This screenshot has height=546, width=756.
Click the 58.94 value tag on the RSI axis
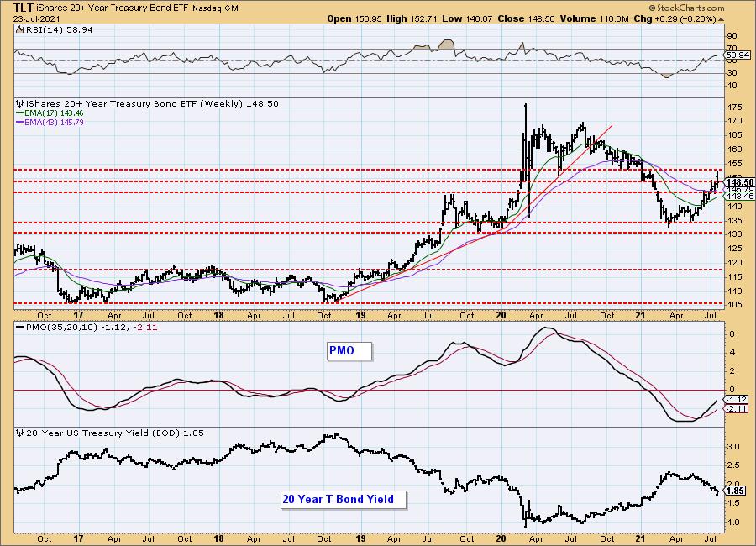coord(738,55)
